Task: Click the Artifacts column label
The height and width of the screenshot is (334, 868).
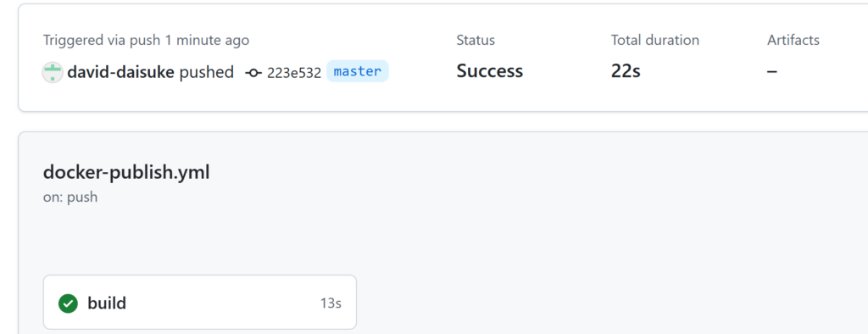Action: tap(793, 40)
